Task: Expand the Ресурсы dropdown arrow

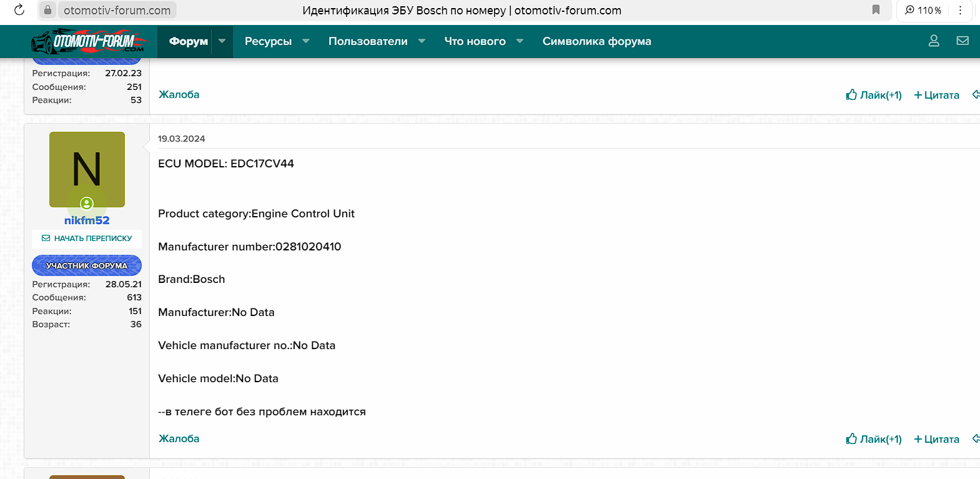Action: pos(306,41)
